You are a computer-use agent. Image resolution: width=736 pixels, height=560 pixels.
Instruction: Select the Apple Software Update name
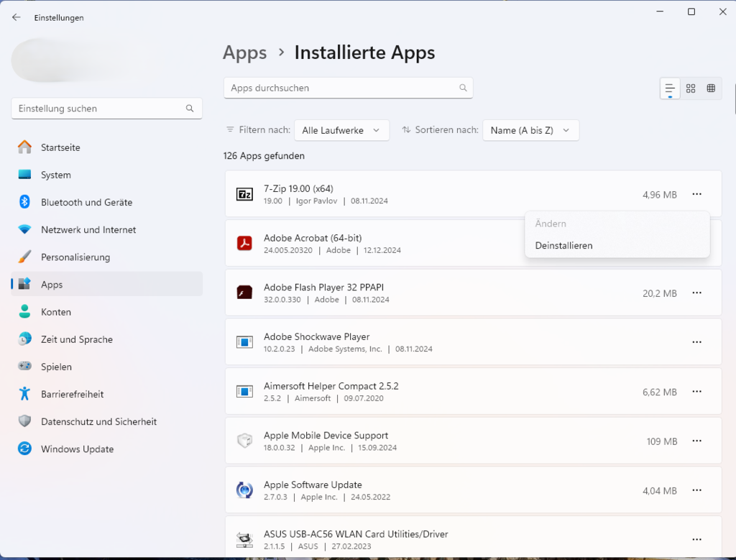click(313, 485)
